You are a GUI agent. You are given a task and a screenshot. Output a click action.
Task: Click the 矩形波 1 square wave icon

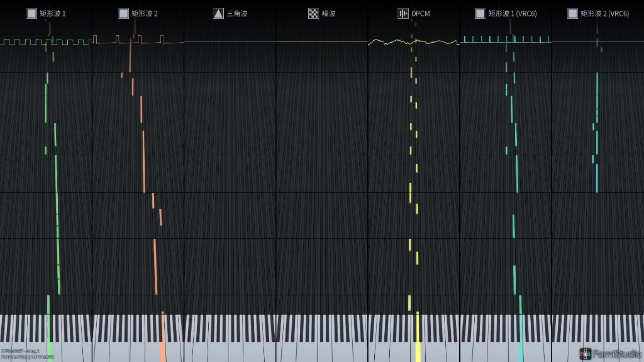(x=31, y=13)
